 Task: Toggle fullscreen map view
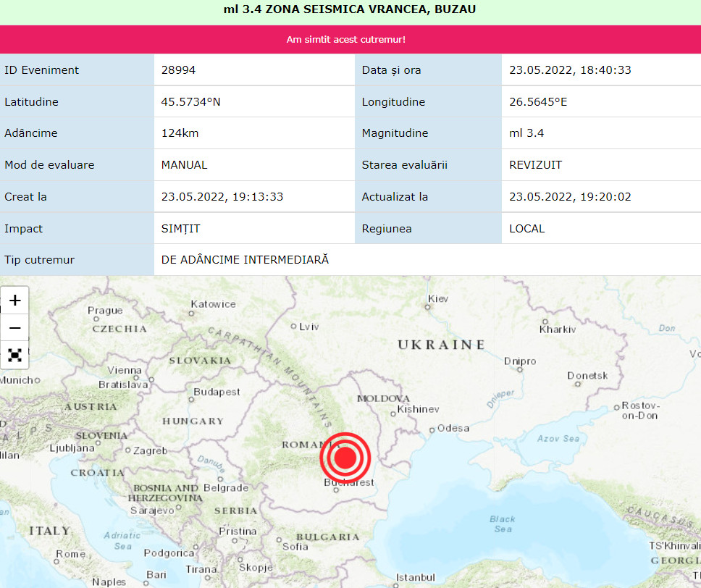[x=15, y=355]
